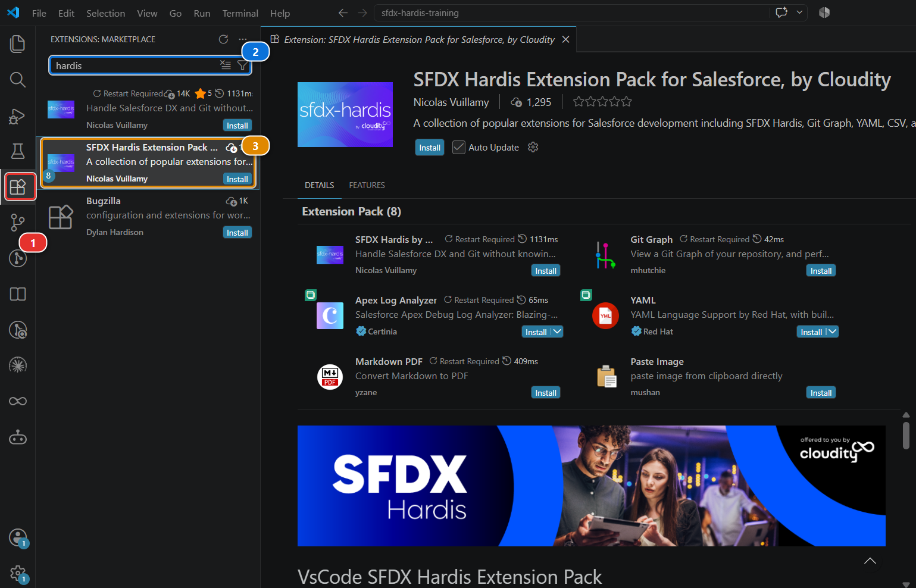Click the sfdx-hardis extension logo

pos(345,114)
